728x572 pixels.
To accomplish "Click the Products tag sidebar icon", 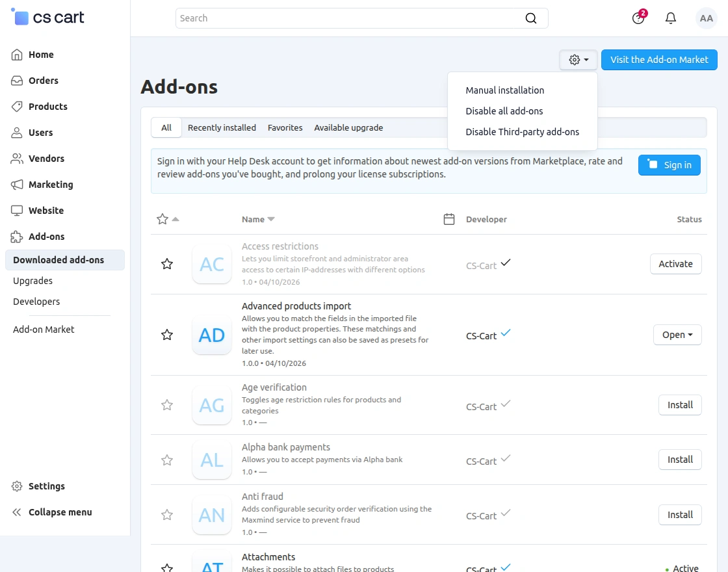I will click(x=18, y=107).
